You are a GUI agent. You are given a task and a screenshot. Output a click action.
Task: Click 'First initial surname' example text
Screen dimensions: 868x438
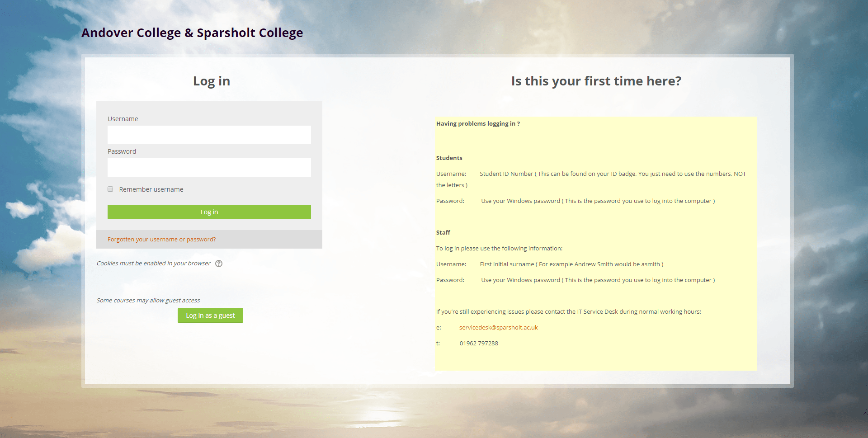pos(571,264)
